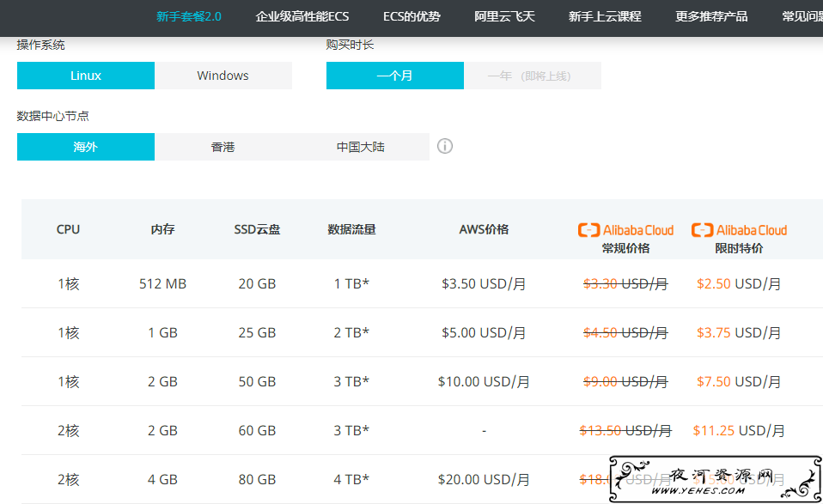Click the $10.00 USD/月 AWS price

click(484, 381)
